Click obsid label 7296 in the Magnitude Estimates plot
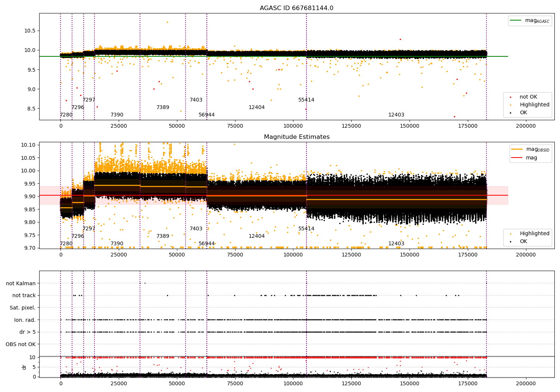Viewport: 560px width, 392px height. (x=78, y=236)
